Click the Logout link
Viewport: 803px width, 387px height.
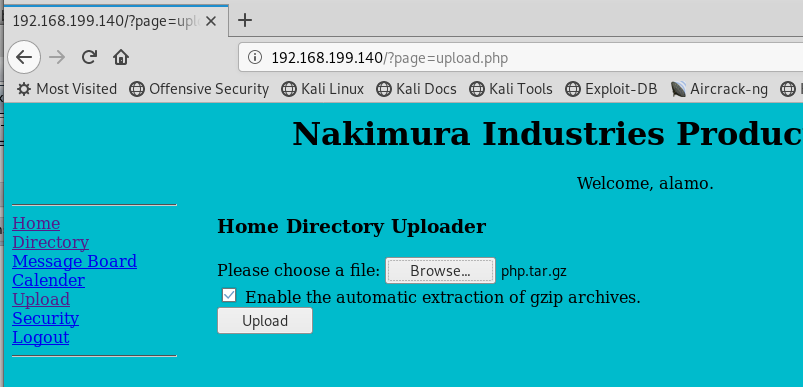pos(40,337)
